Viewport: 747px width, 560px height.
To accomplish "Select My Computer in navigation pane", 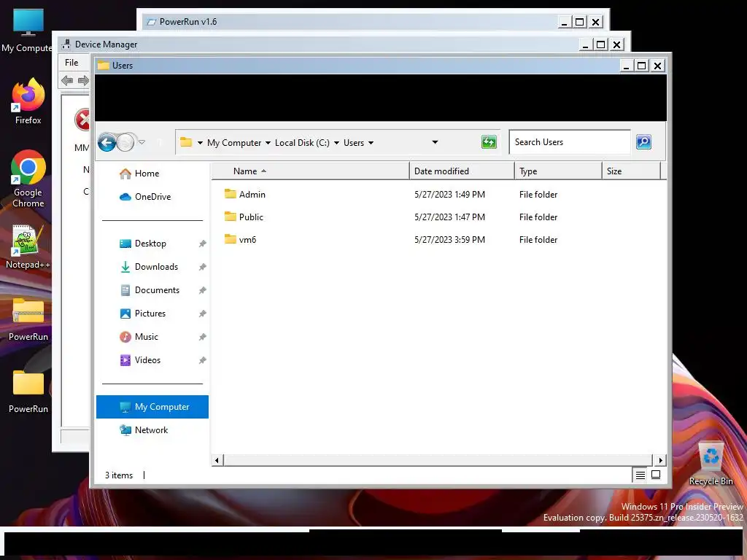I will pyautogui.click(x=152, y=407).
